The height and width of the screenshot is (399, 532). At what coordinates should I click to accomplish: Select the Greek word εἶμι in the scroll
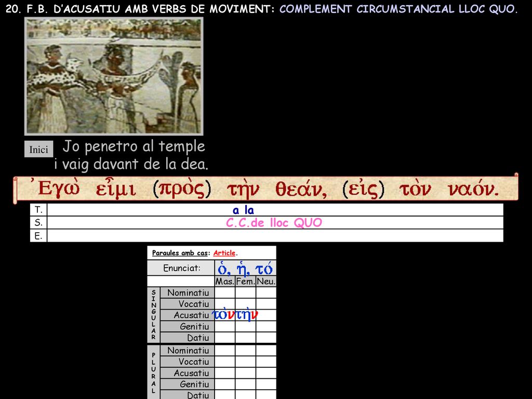click(x=116, y=188)
